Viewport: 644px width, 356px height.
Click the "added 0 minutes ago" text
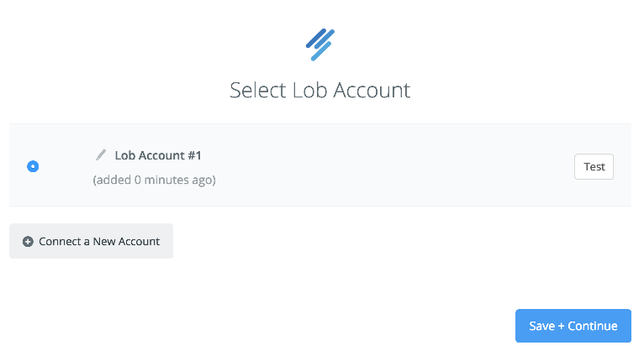point(154,180)
